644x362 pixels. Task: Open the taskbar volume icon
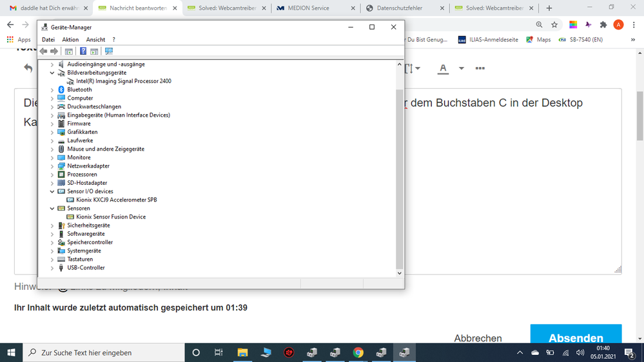(x=580, y=352)
